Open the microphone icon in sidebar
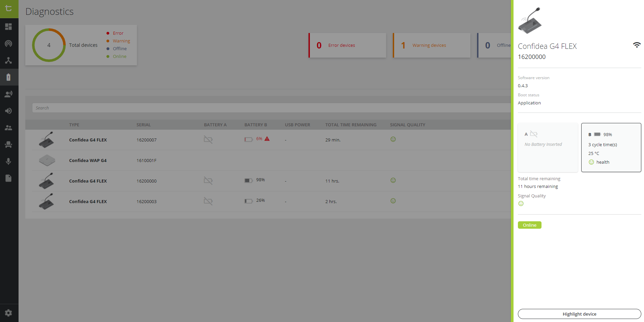 click(x=9, y=161)
